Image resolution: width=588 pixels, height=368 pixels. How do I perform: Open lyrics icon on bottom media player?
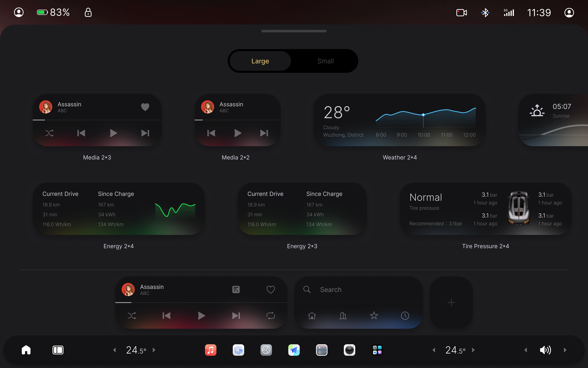(x=236, y=289)
